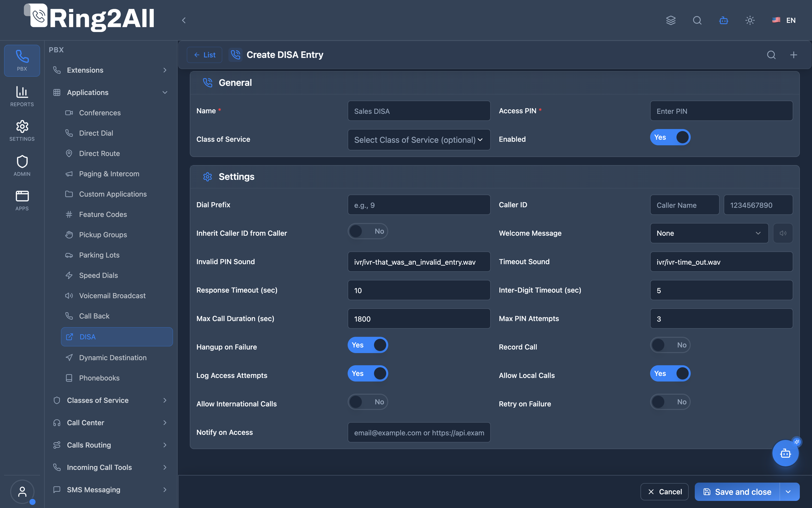The width and height of the screenshot is (812, 508).
Task: Expand the Call Center menu
Action: point(110,423)
